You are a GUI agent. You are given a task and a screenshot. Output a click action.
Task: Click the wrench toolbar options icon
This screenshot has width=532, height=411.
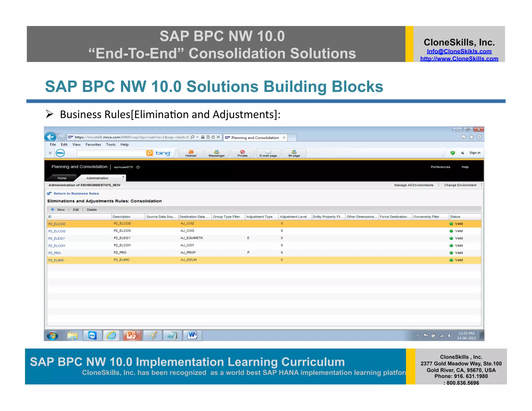point(462,153)
